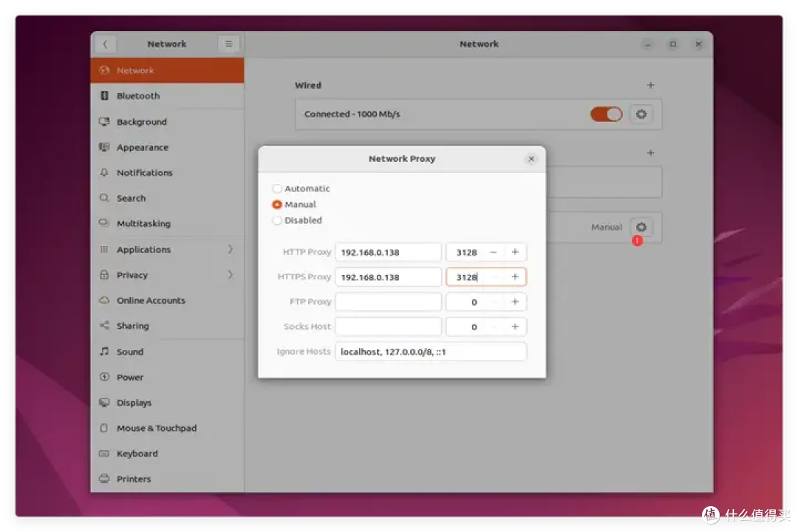Click the Online Accounts cloud icon
The image size is (798, 532).
(104, 301)
